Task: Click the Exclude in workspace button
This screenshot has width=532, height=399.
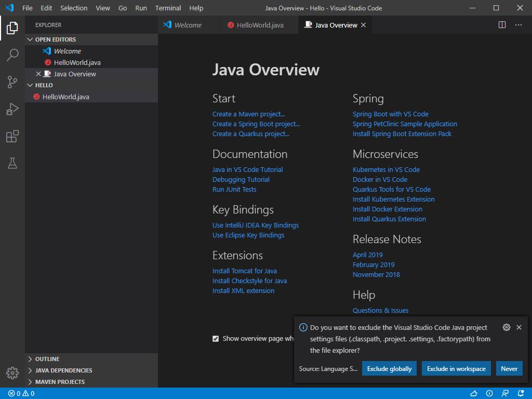Action: pyautogui.click(x=456, y=368)
